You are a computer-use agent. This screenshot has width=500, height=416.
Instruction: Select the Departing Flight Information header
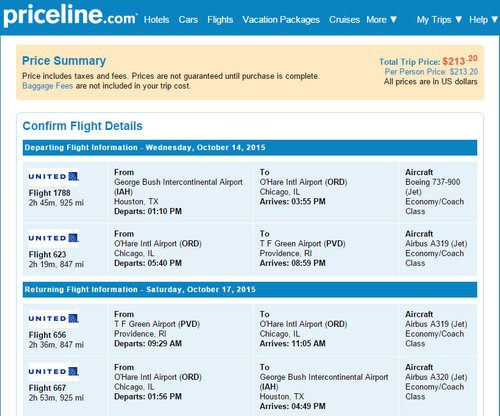click(x=250, y=148)
